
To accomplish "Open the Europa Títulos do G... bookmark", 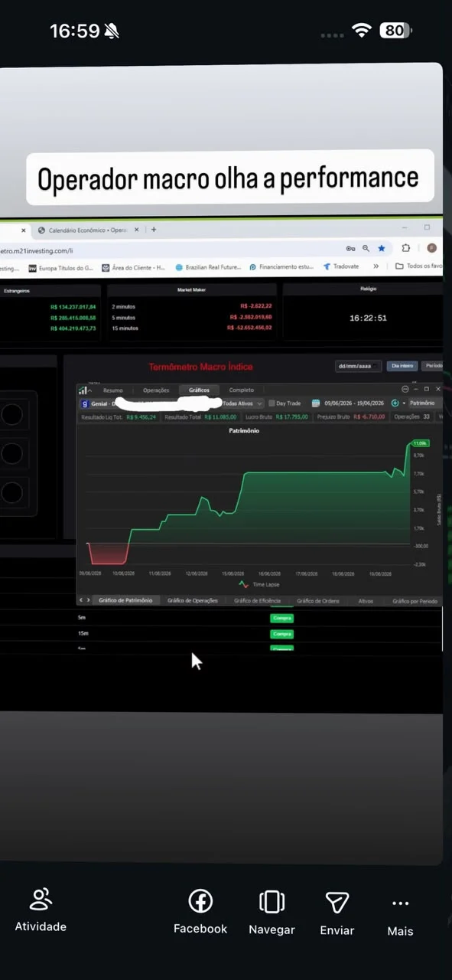I will [x=60, y=267].
